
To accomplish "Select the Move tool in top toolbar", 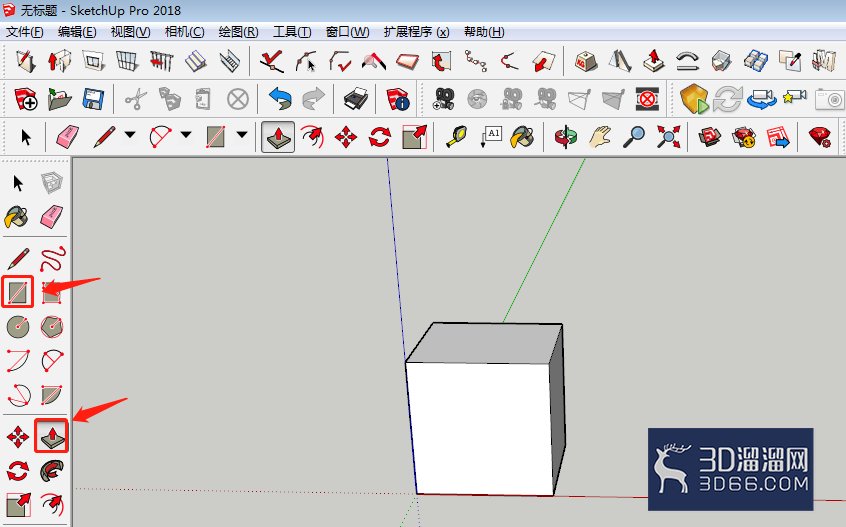I will (346, 137).
